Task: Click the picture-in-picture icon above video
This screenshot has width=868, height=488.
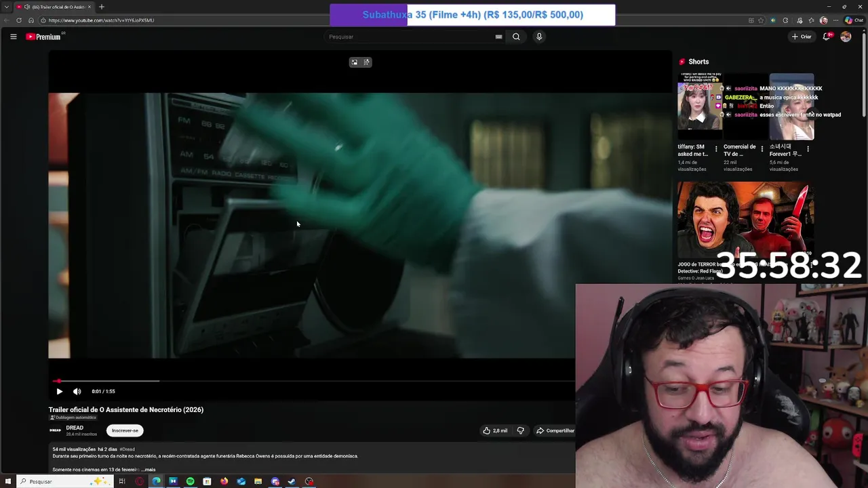Action: (354, 62)
